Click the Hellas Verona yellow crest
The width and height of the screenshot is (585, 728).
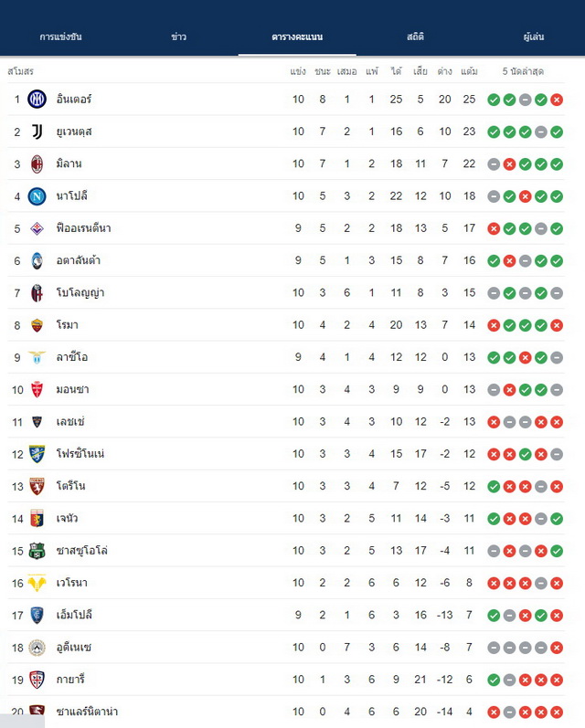pos(37,583)
